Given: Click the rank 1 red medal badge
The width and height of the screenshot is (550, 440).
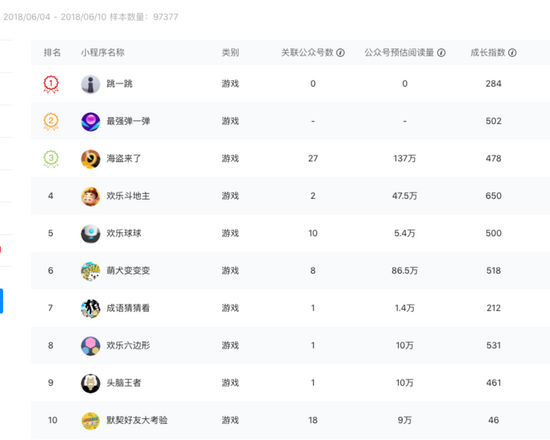Looking at the screenshot, I should click(x=51, y=84).
